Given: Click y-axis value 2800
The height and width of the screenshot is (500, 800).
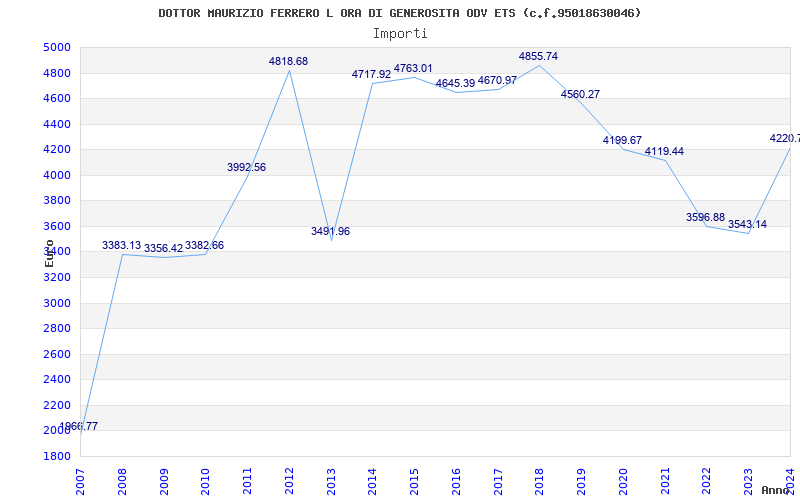Looking at the screenshot, I should pos(57,329).
